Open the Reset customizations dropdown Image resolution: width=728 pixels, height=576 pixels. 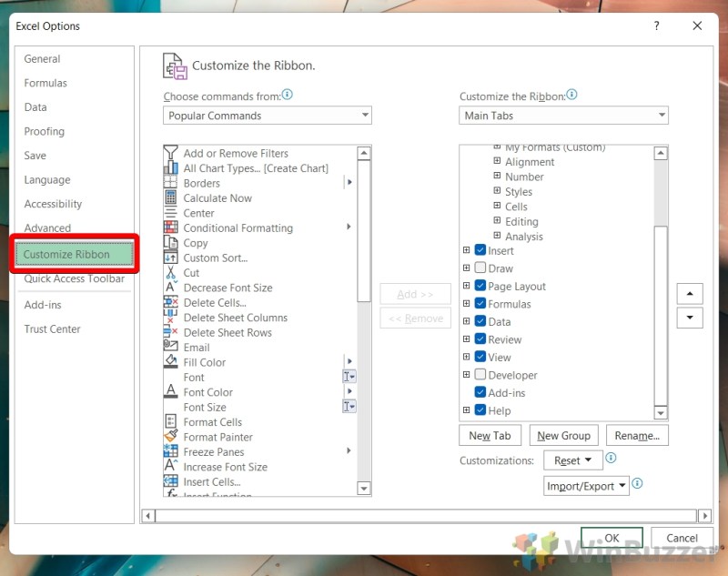(573, 460)
